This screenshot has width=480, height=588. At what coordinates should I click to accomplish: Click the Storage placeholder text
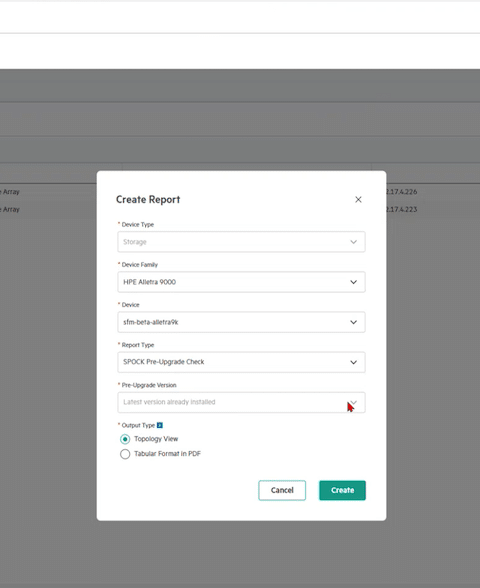135,242
